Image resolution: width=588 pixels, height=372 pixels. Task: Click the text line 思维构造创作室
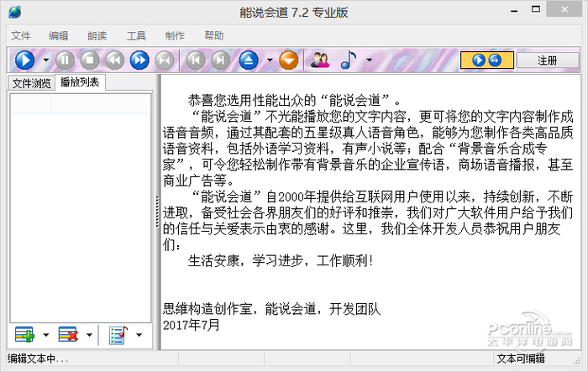(271, 309)
